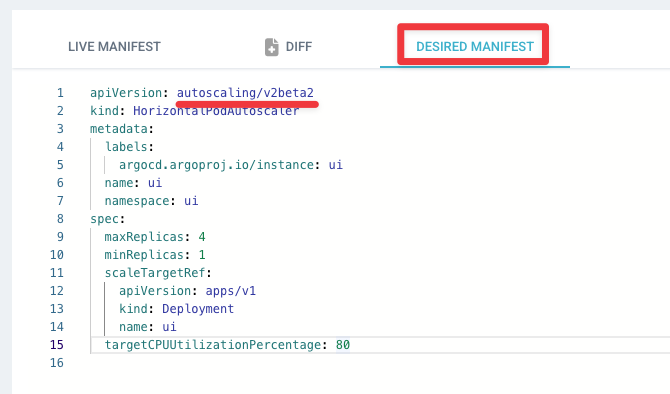Click the value 80 on line 15
This screenshot has height=394, width=670.
343,345
